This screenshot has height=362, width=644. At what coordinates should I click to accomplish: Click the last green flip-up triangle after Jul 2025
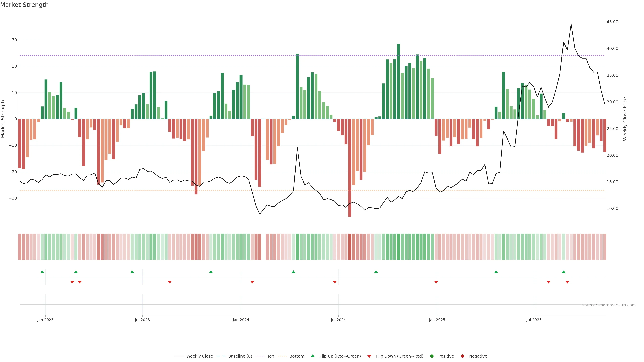click(x=563, y=272)
